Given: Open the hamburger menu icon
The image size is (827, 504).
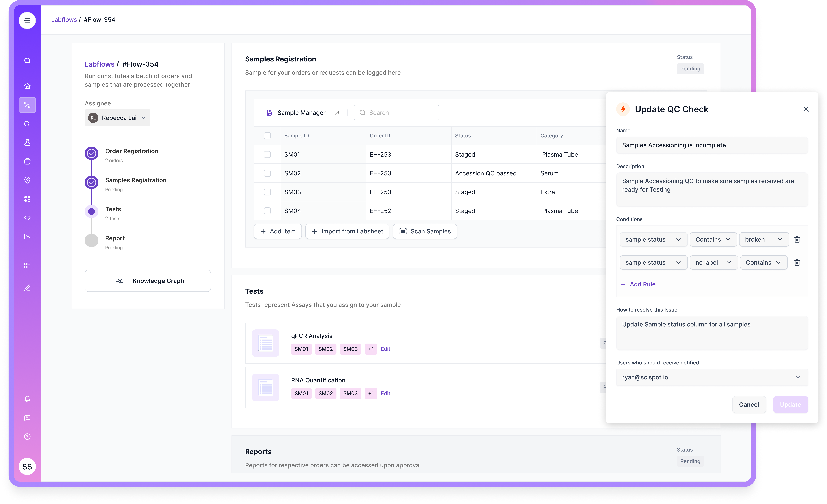Looking at the screenshot, I should coord(27,20).
